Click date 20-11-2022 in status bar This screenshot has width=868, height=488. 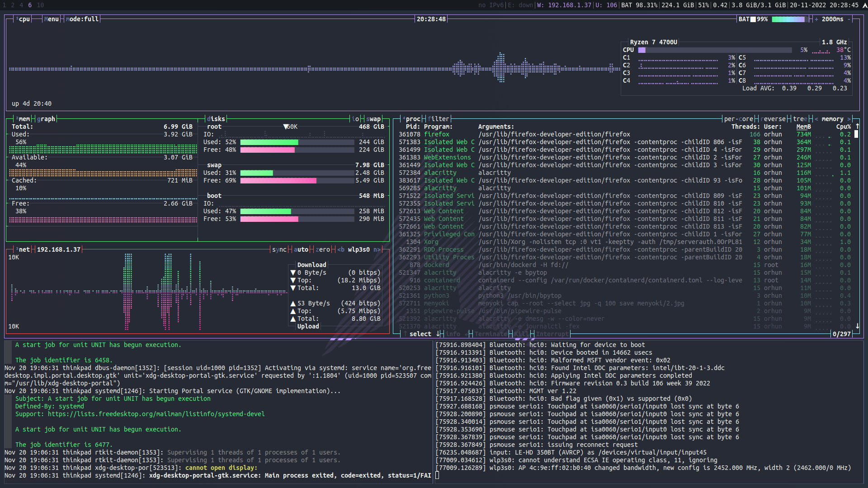809,5
